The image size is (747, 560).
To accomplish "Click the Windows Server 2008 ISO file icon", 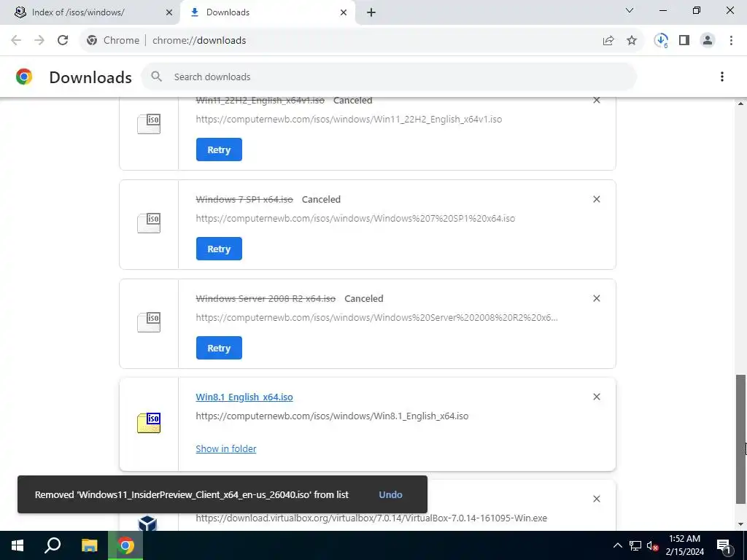I will pyautogui.click(x=149, y=322).
